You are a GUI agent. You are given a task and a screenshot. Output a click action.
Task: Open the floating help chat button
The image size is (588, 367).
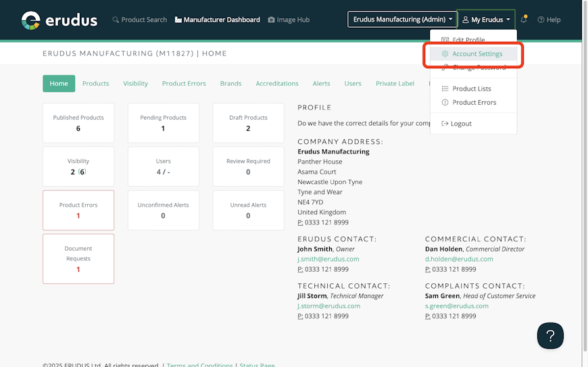[550, 335]
